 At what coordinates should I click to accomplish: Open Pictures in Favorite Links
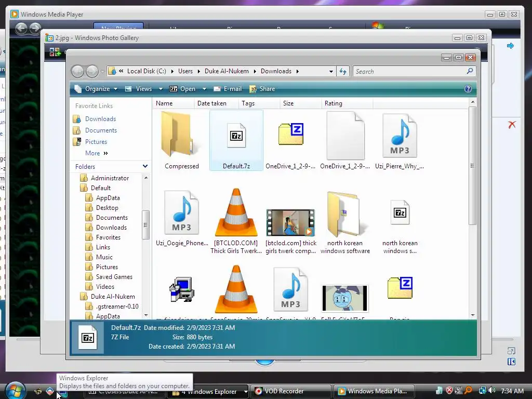pos(96,142)
